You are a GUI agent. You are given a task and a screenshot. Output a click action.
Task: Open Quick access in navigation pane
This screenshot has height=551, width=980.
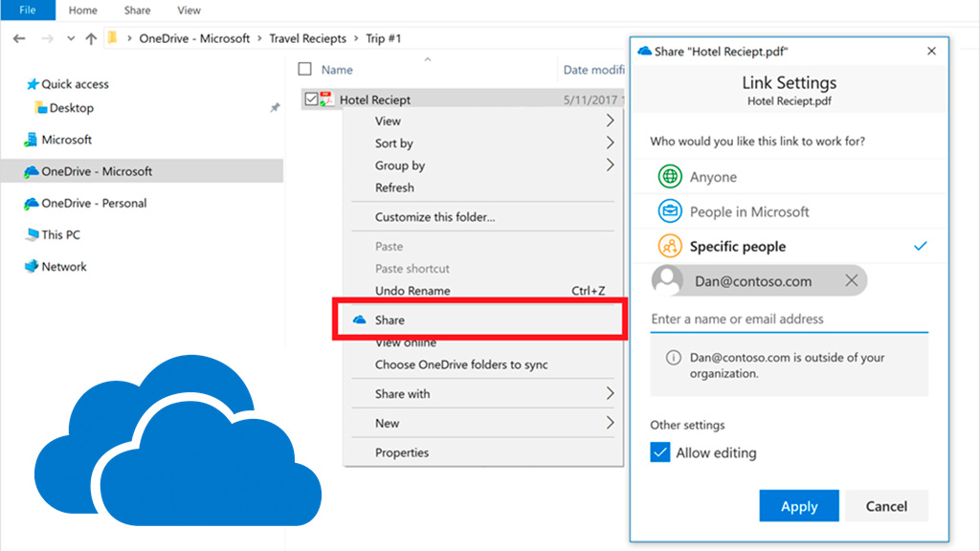pos(75,84)
